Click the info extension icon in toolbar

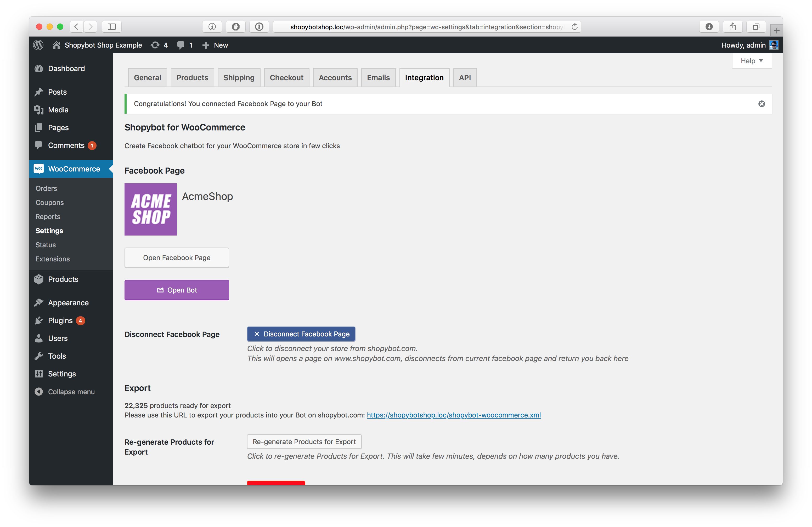[212, 27]
